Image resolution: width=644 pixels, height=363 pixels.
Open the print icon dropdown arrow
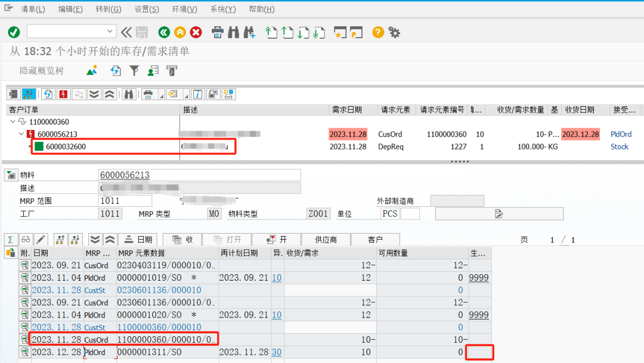(161, 96)
